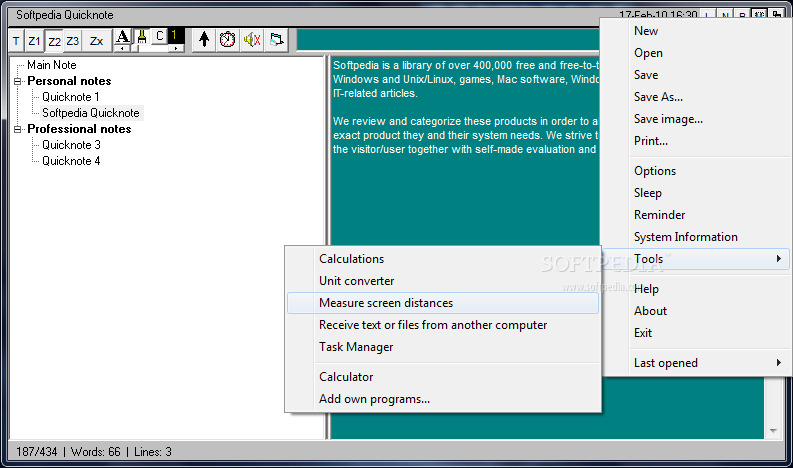793x468 pixels.
Task: Select Help from the menu
Action: pos(695,289)
